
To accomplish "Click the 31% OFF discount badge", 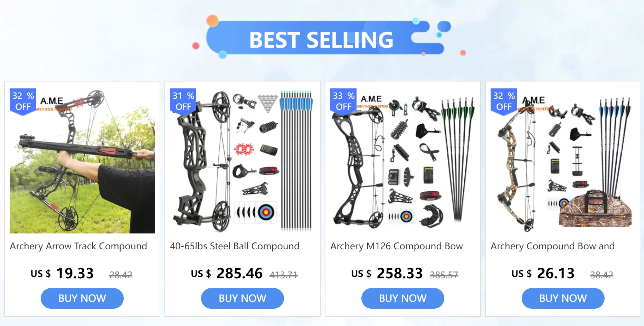I will pyautogui.click(x=183, y=101).
